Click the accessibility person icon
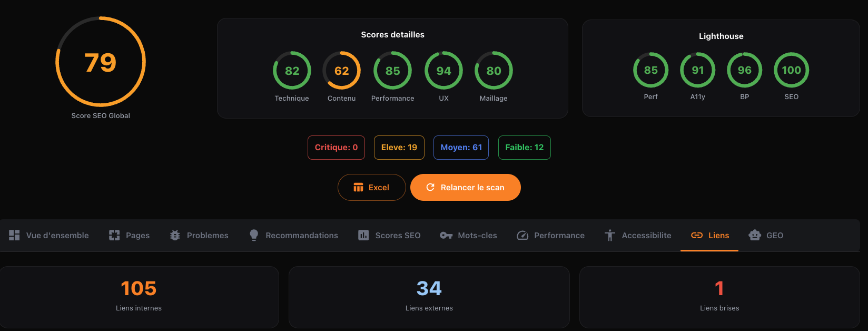Image resolution: width=868 pixels, height=331 pixels. coord(610,236)
